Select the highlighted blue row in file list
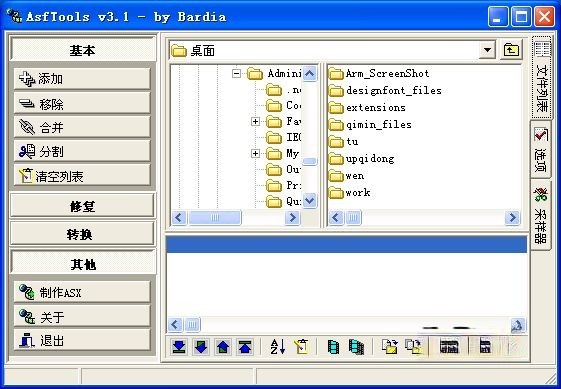Image resolution: width=561 pixels, height=389 pixels. (346, 244)
